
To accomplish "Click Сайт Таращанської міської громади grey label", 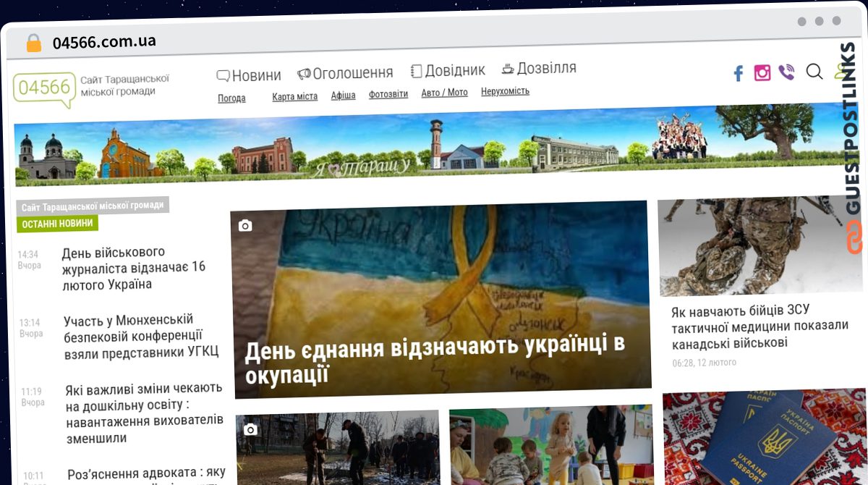I will [x=93, y=206].
